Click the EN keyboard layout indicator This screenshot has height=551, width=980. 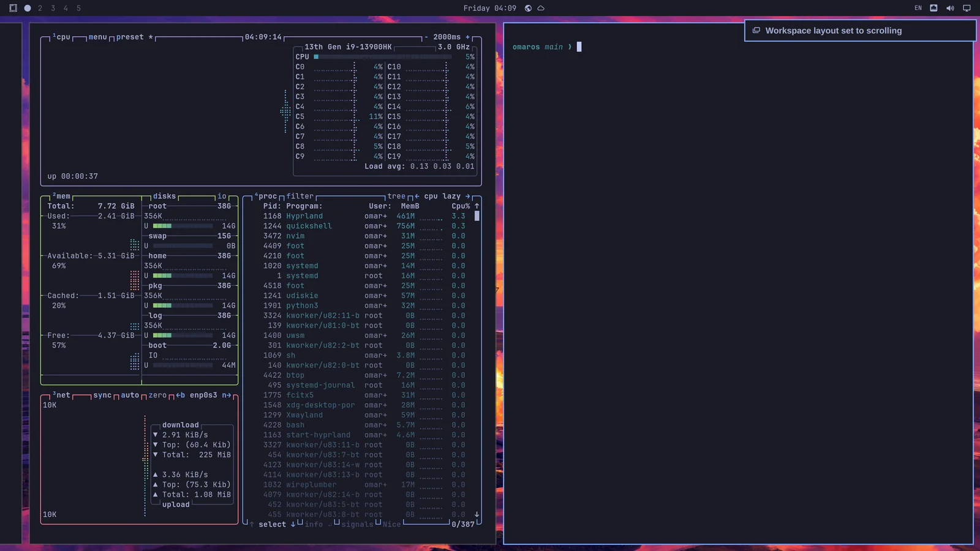coord(918,8)
